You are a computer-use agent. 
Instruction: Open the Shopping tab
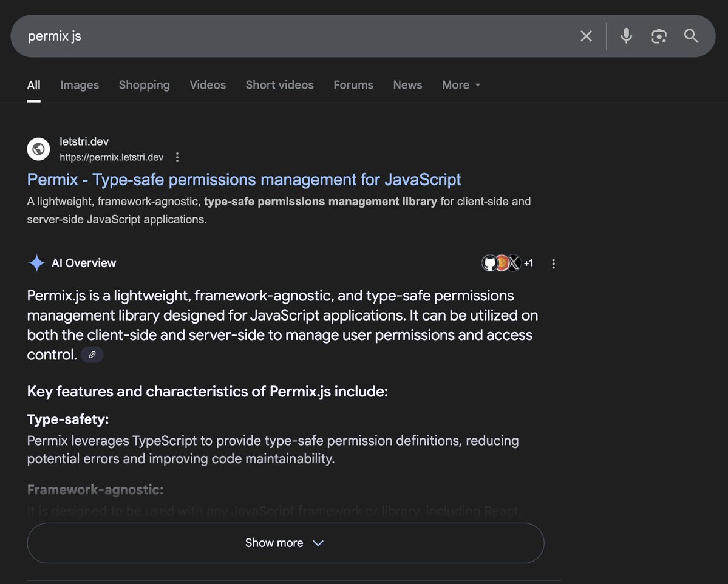click(145, 85)
